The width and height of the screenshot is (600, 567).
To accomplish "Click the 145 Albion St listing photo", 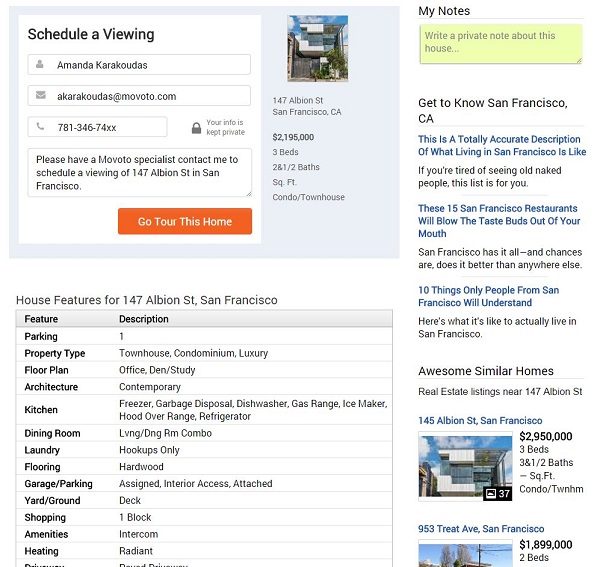I will pyautogui.click(x=465, y=466).
